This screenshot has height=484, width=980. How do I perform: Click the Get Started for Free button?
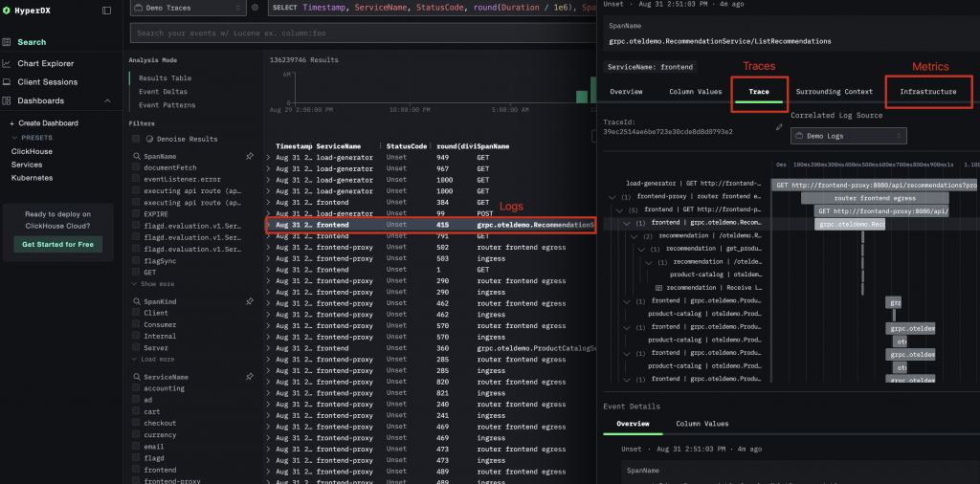coord(58,244)
